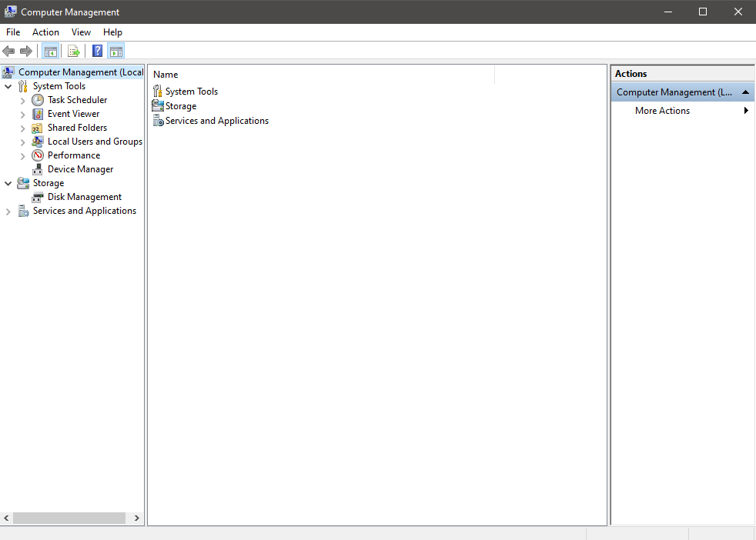Select Disk Management in the tree
Screen dimensions: 756x540
[85, 197]
